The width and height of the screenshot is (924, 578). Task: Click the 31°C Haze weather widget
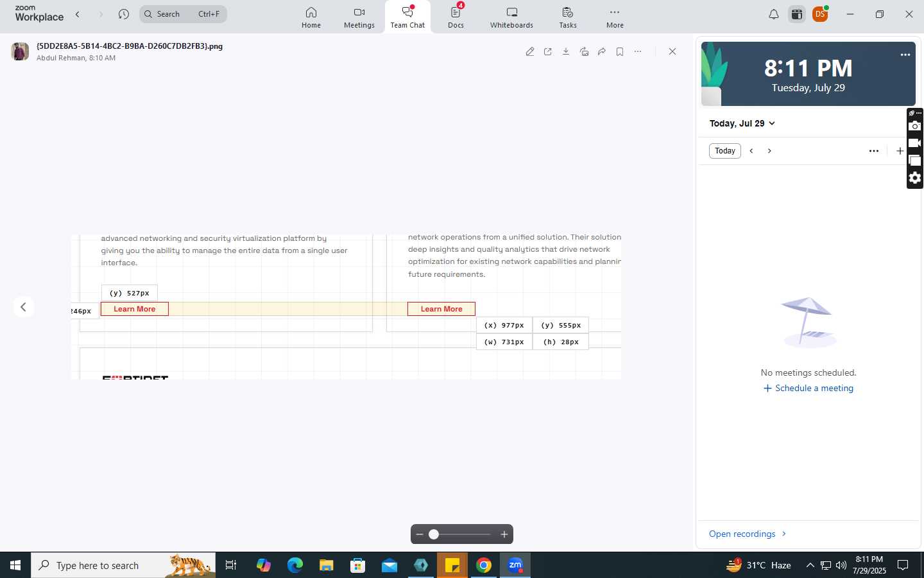tap(758, 565)
